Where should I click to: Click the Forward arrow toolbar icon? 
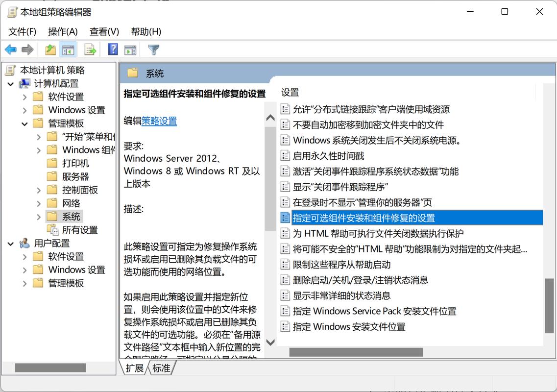click(x=27, y=49)
